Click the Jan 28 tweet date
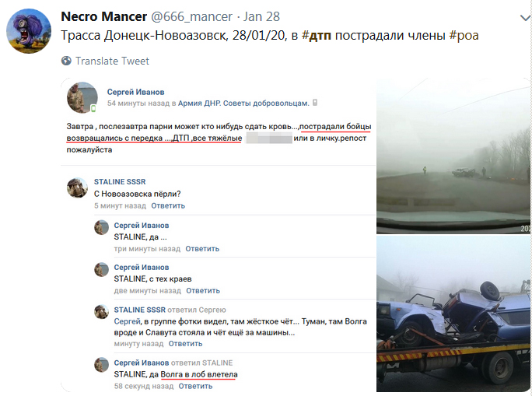Image resolution: width=532 pixels, height=396 pixels. (261, 16)
